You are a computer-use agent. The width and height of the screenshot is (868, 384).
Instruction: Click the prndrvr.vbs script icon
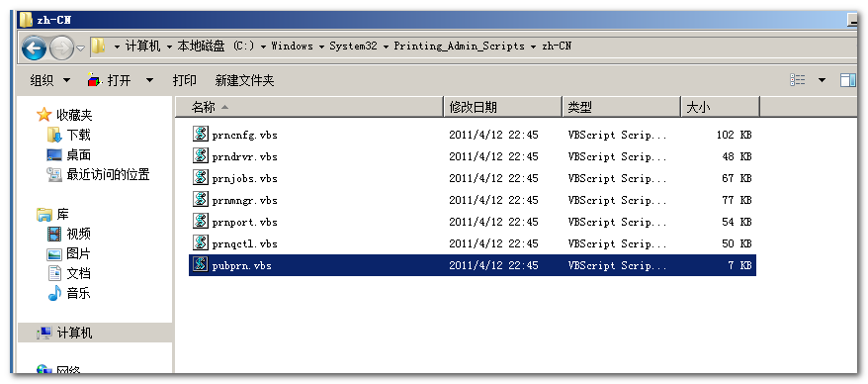(x=201, y=155)
